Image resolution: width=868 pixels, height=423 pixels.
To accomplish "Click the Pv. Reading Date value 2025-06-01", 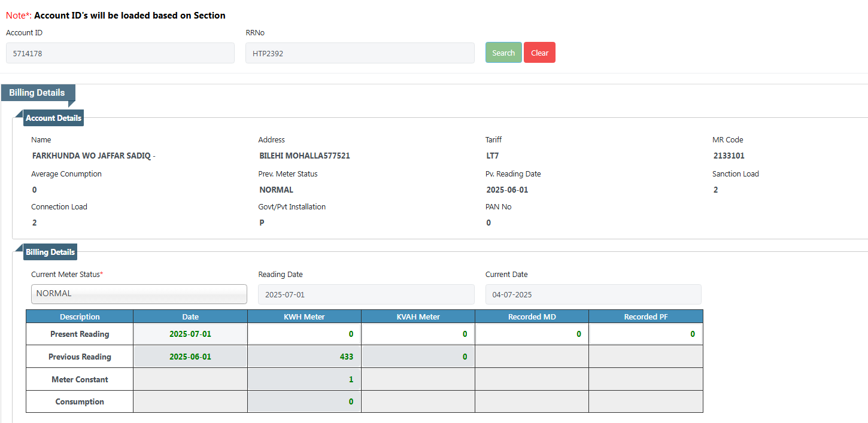I will point(508,190).
